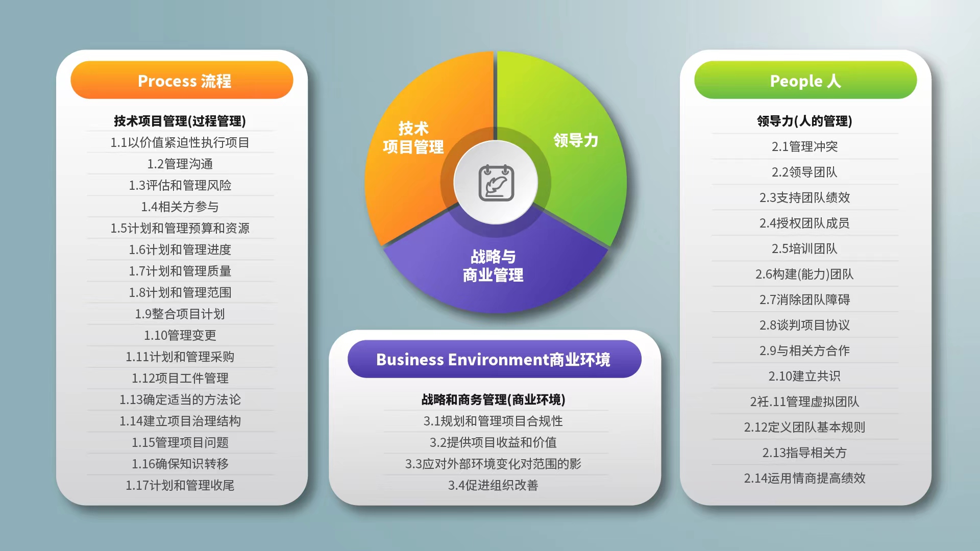Click the People 人 green header

[805, 81]
